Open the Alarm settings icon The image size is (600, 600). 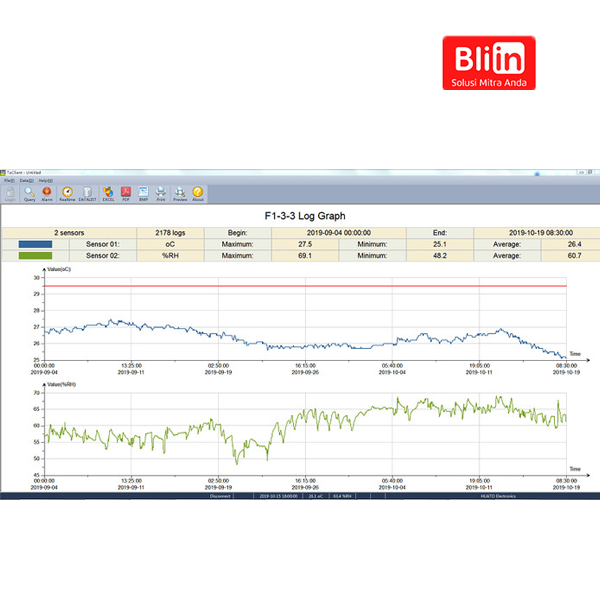click(47, 192)
